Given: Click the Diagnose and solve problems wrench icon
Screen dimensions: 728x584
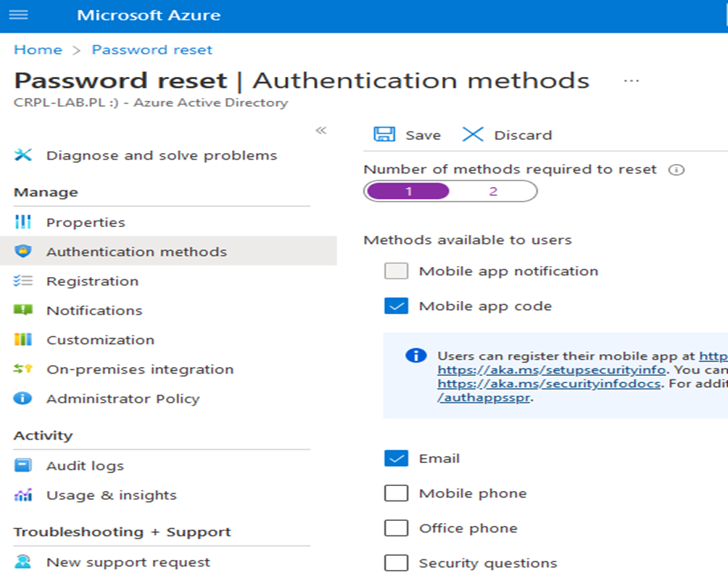Looking at the screenshot, I should tap(23, 155).
